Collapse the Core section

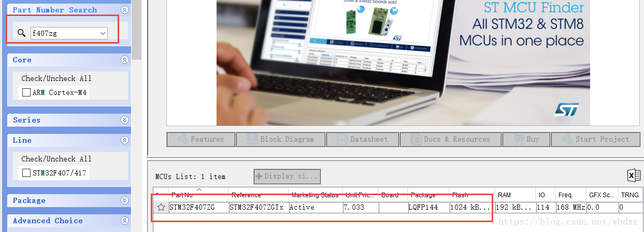pos(124,60)
